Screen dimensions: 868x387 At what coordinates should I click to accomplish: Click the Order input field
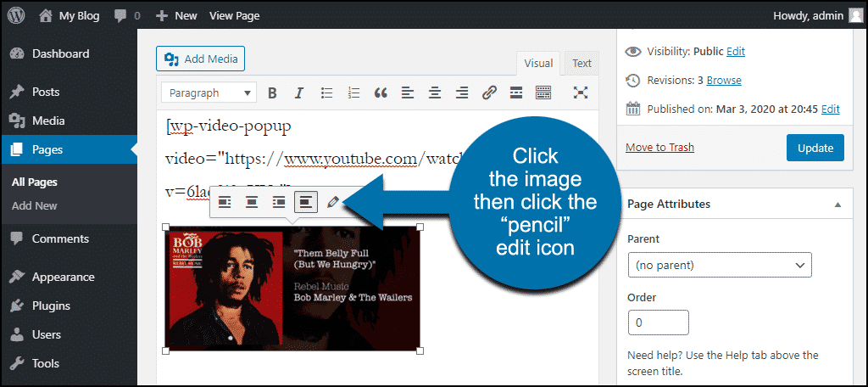(x=658, y=322)
